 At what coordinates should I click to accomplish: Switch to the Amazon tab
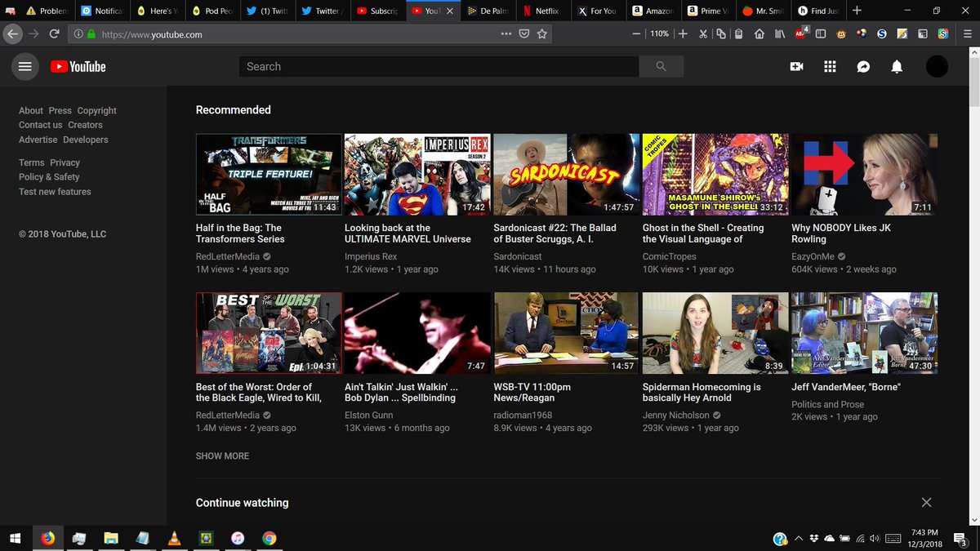point(656,11)
